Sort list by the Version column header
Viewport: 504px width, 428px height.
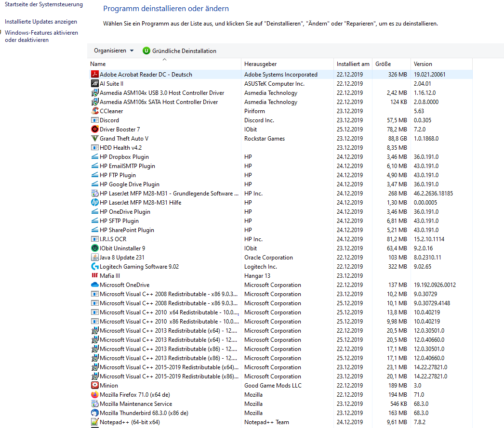click(441, 64)
